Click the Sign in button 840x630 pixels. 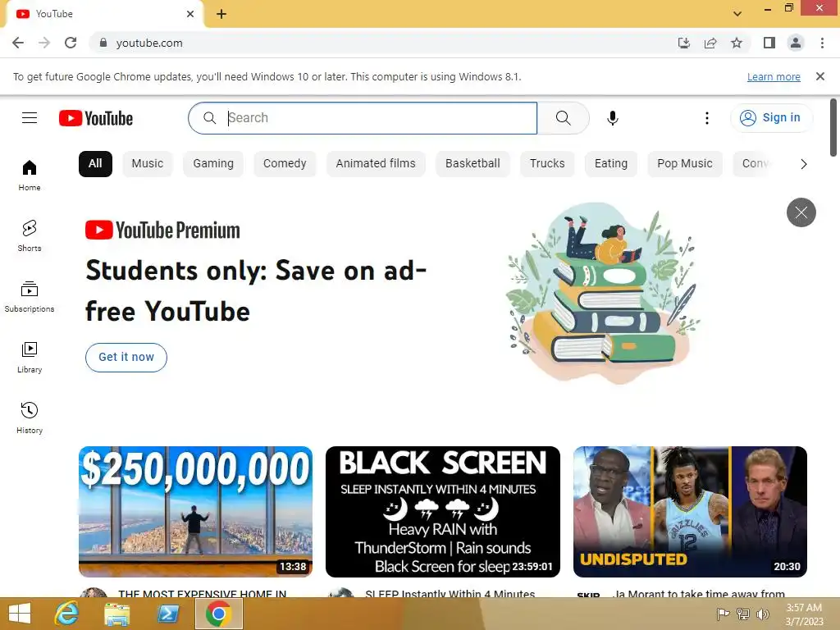(771, 118)
